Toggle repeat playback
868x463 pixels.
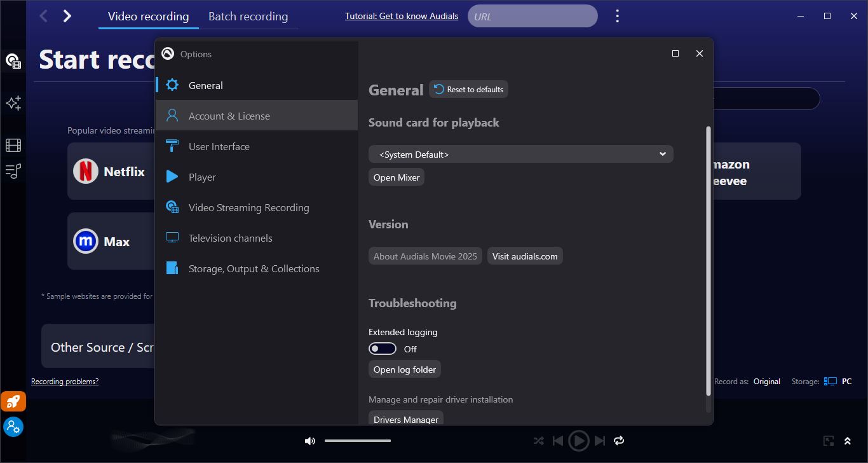(x=619, y=441)
